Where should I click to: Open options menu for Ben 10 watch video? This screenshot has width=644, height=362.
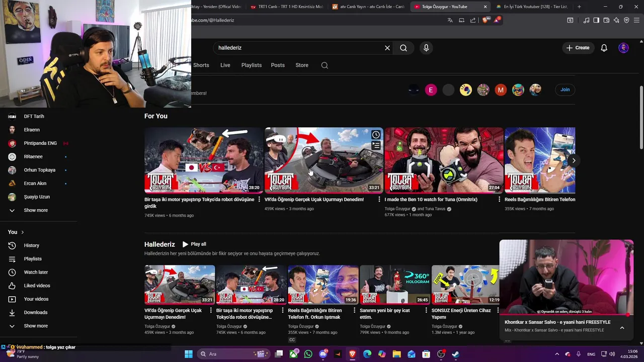[500, 200]
